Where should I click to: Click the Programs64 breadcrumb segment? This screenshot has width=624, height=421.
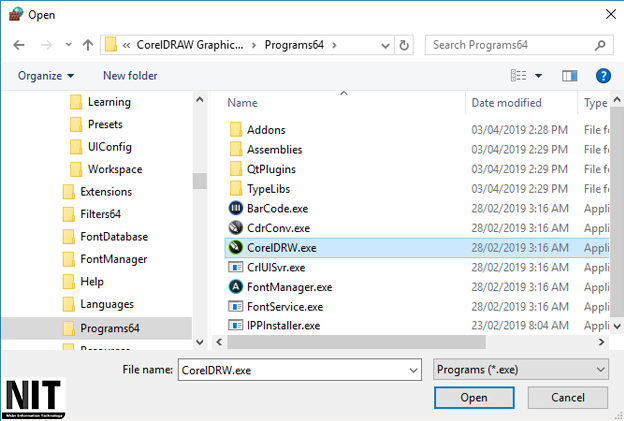(x=294, y=45)
